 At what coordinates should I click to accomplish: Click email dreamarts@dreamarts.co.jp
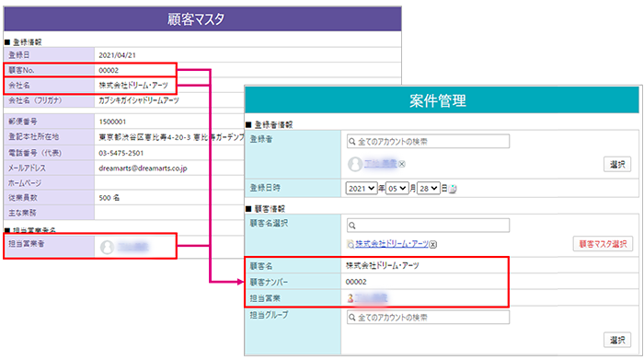(143, 168)
